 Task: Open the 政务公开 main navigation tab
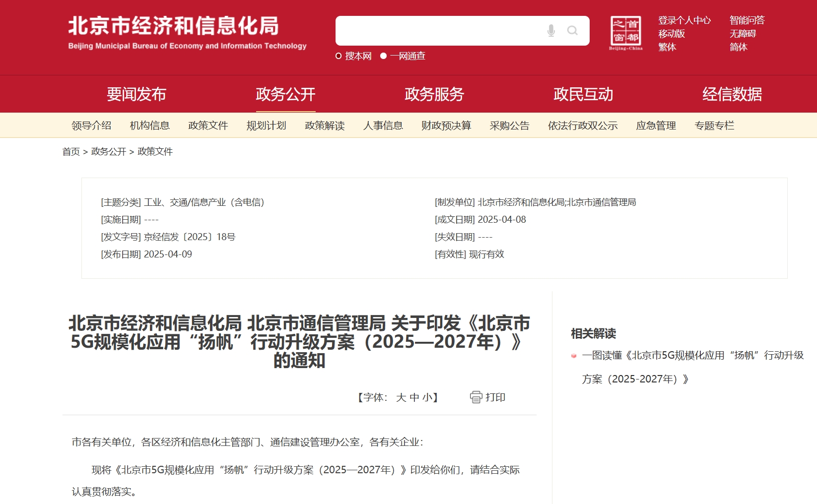tap(285, 94)
